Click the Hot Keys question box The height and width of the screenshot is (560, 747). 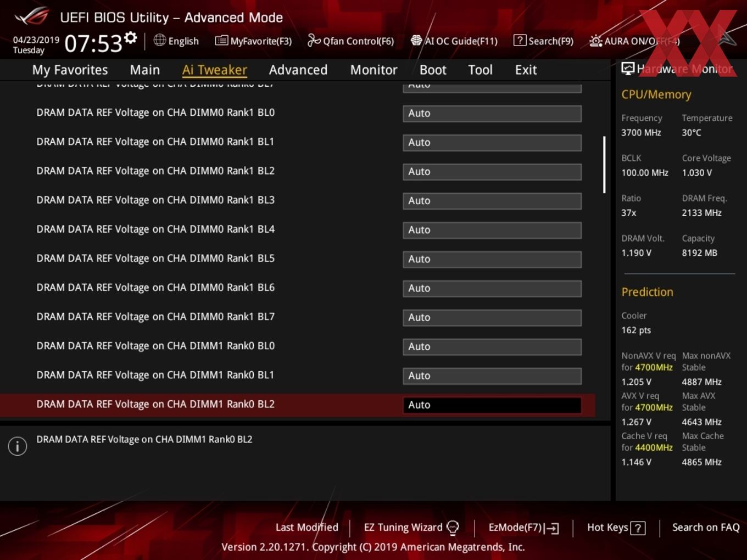click(638, 528)
